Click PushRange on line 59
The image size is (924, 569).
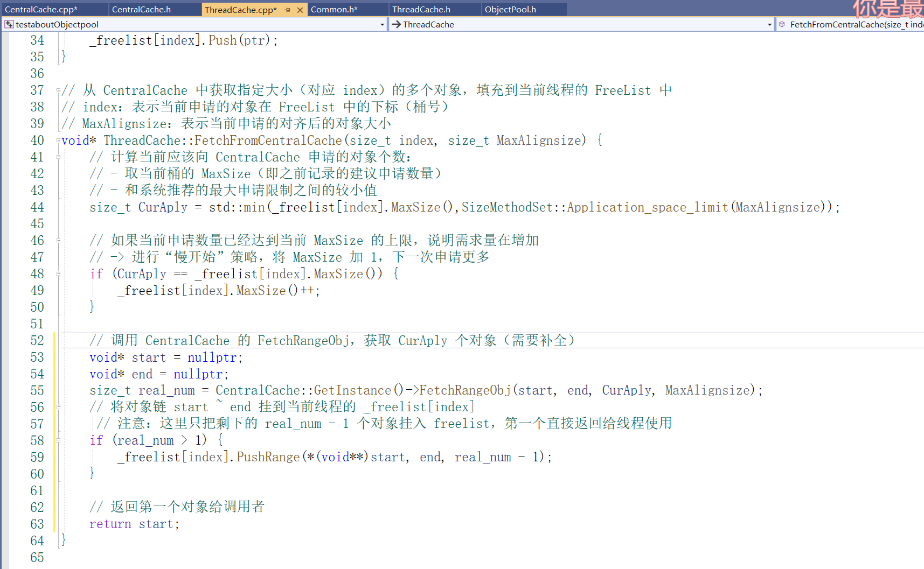[268, 457]
